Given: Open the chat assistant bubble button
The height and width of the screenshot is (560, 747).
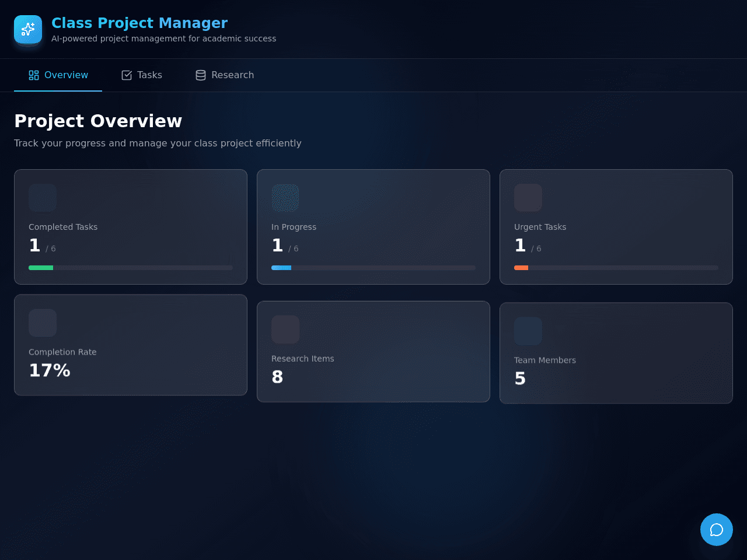Looking at the screenshot, I should coord(717,530).
